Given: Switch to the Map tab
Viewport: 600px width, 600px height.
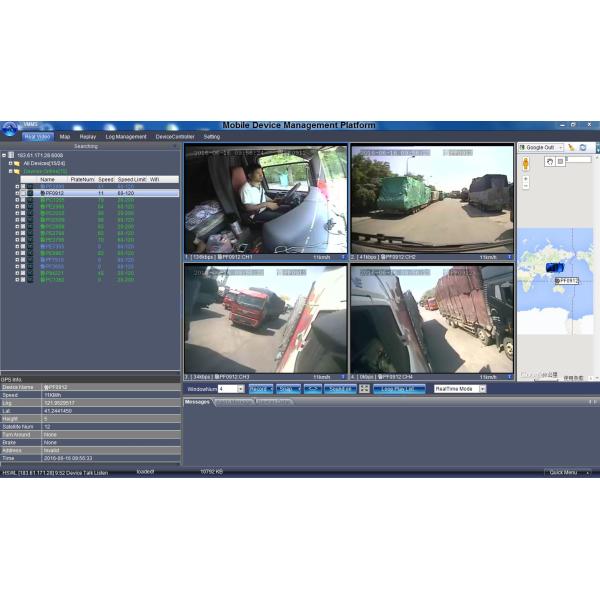Looking at the screenshot, I should coord(65,137).
